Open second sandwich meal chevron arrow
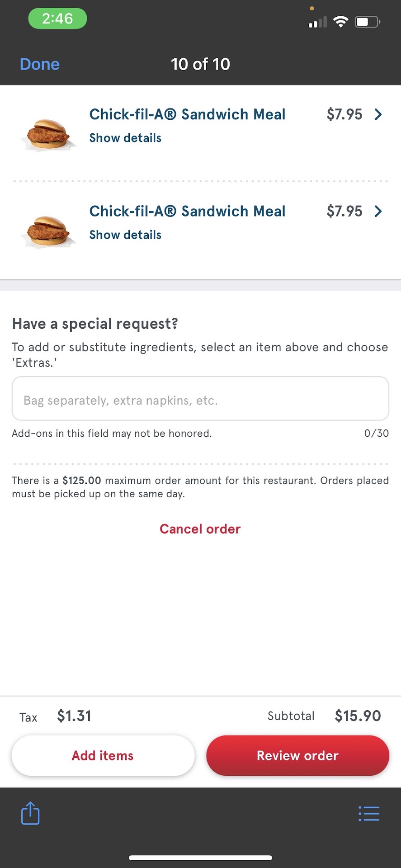Viewport: 401px width, 868px height. [x=378, y=211]
